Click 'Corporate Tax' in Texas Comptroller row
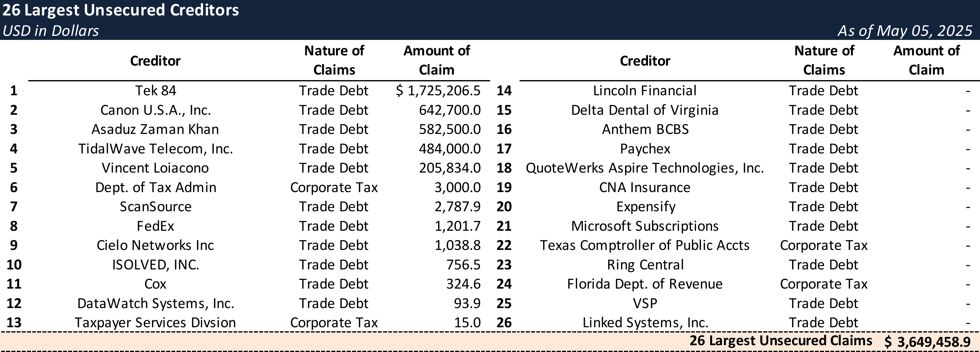The width and height of the screenshot is (980, 352). point(824,245)
